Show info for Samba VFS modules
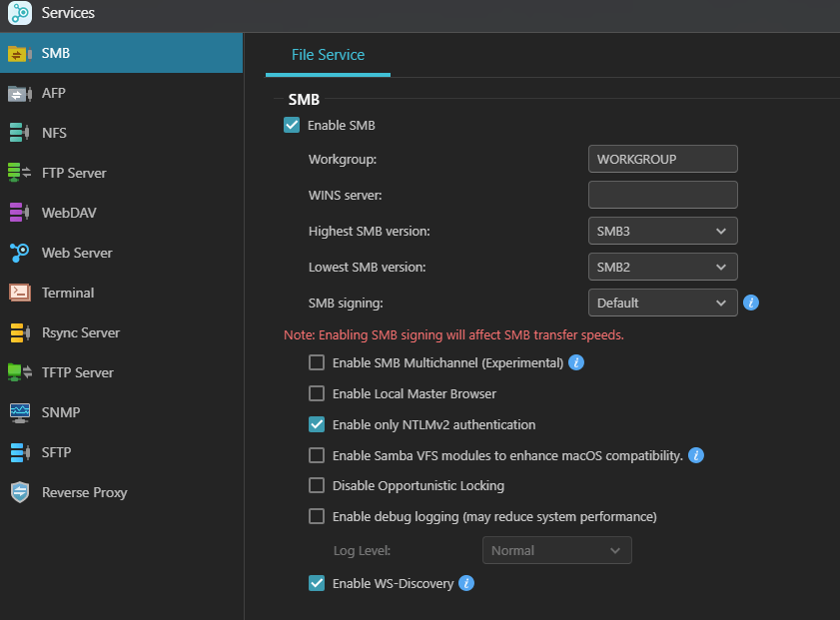 click(695, 455)
